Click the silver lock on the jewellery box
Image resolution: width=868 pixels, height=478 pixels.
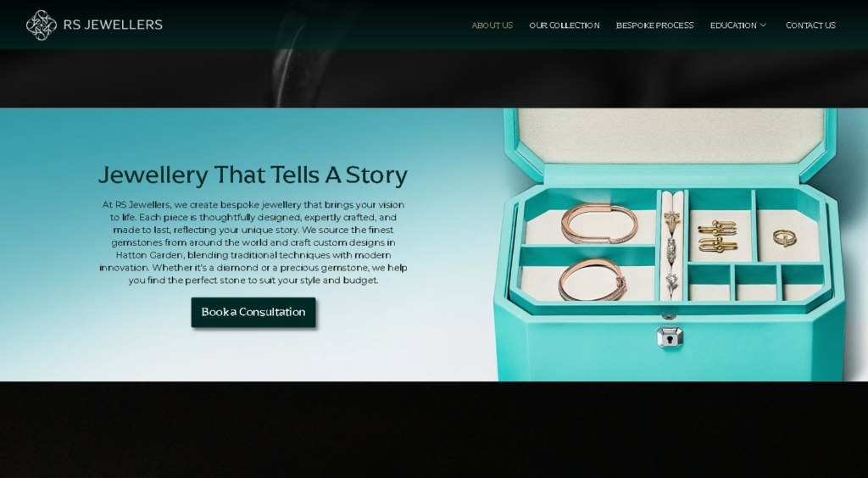pyautogui.click(x=670, y=336)
